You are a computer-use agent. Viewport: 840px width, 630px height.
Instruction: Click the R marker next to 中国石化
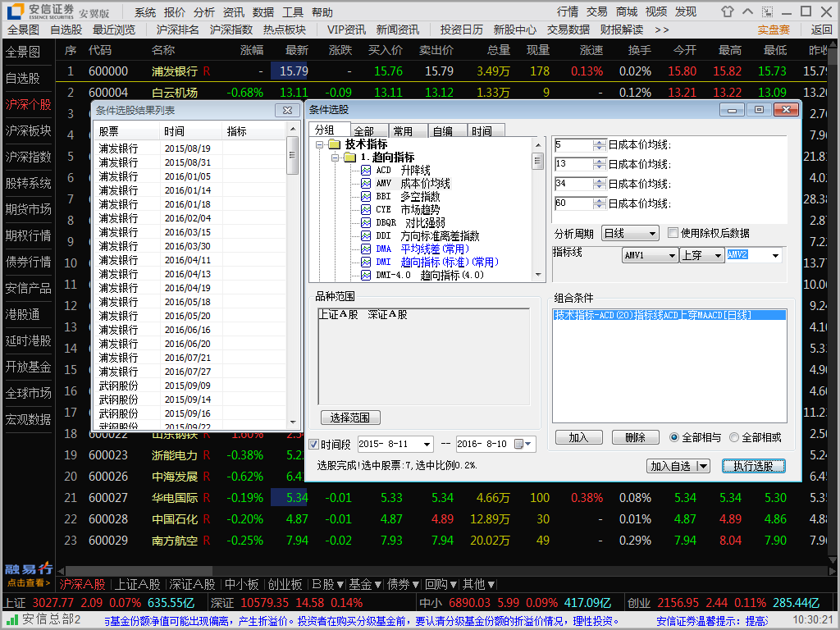[207, 519]
